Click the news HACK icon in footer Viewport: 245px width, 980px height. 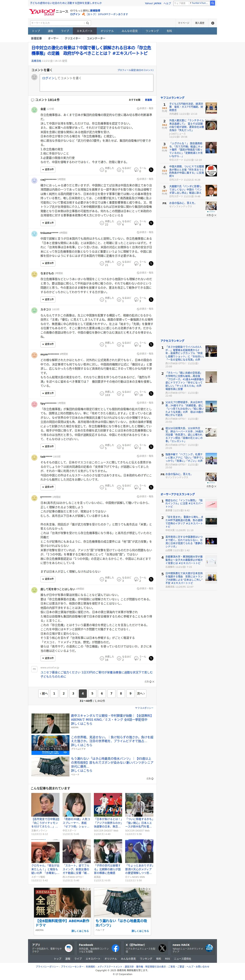click(x=209, y=948)
